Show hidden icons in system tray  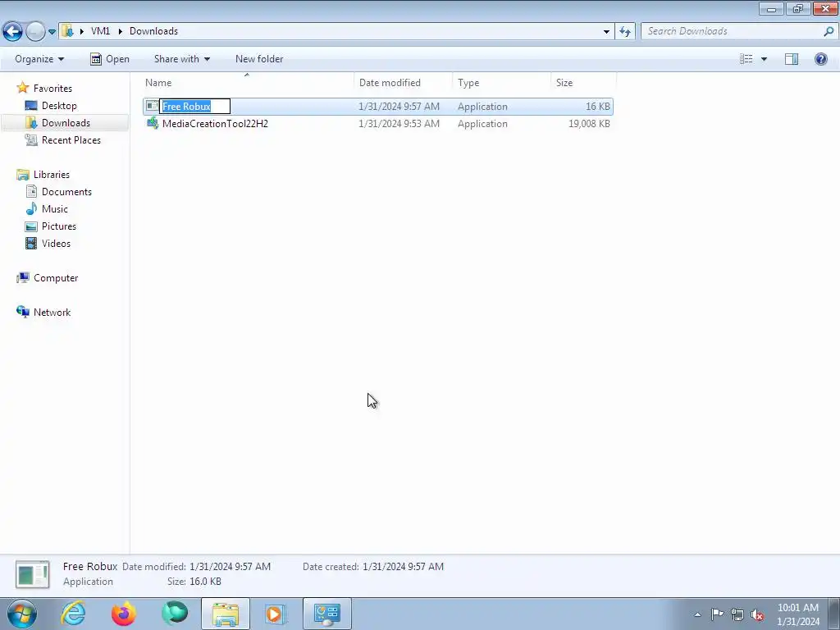pyautogui.click(x=697, y=614)
